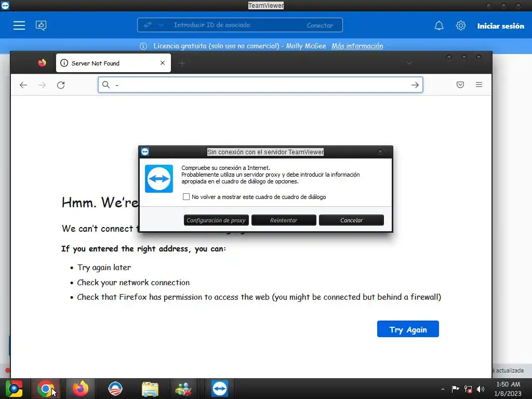This screenshot has width=532, height=399.
Task: Open the Más información link
Action: tap(357, 46)
